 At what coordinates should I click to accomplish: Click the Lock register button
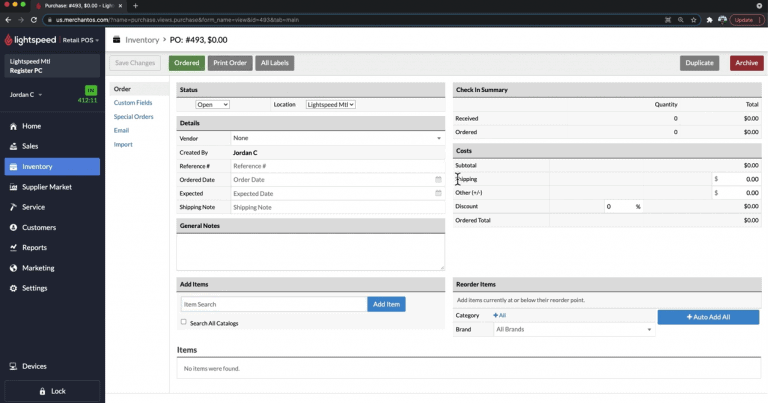[x=52, y=391]
